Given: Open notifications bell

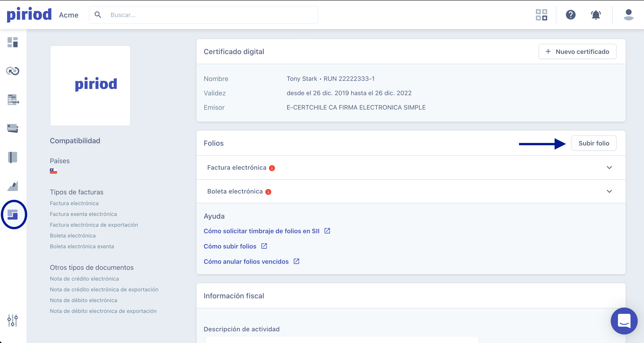Looking at the screenshot, I should click(x=596, y=15).
